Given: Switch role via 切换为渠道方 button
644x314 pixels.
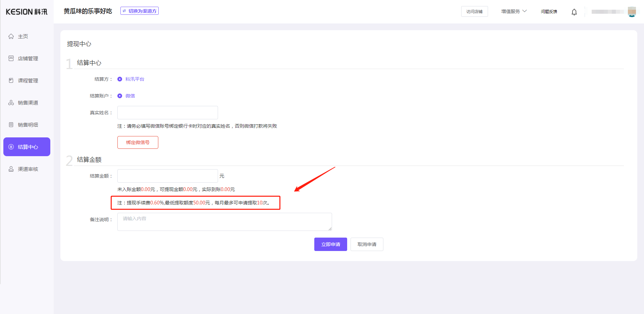Looking at the screenshot, I should (x=140, y=11).
